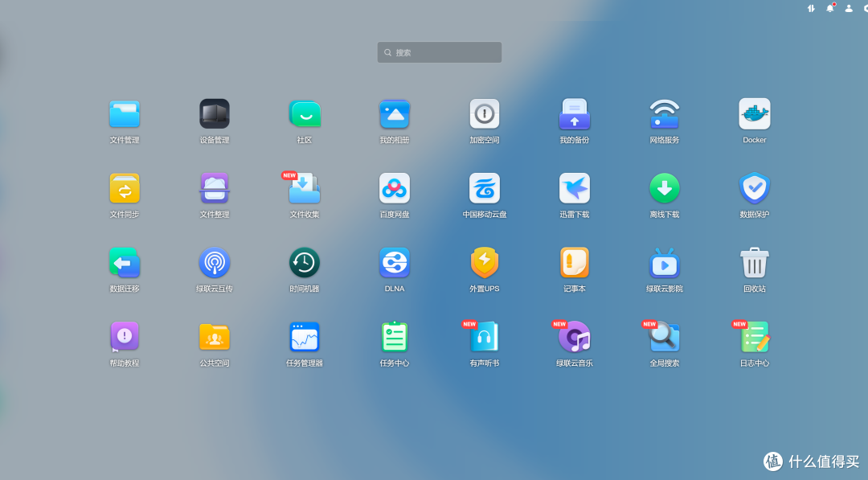Screen dimensions: 868x480
Task: Open the user account menu icon
Action: click(x=849, y=8)
